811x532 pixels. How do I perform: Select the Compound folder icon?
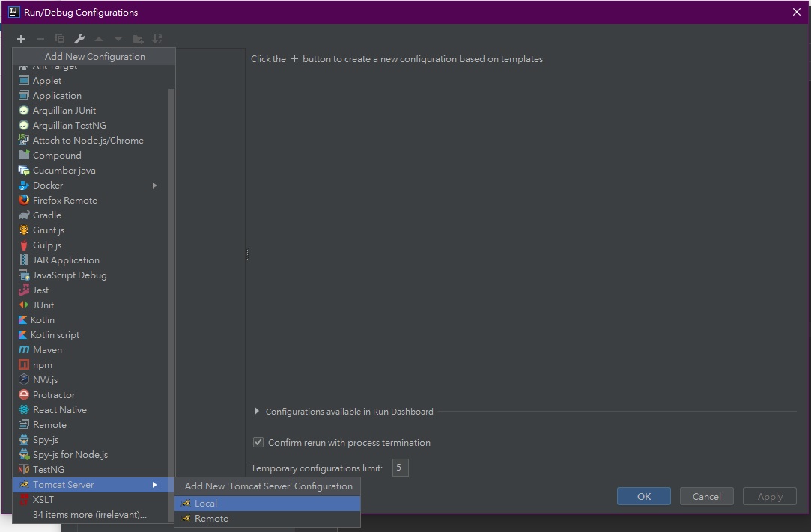(24, 155)
